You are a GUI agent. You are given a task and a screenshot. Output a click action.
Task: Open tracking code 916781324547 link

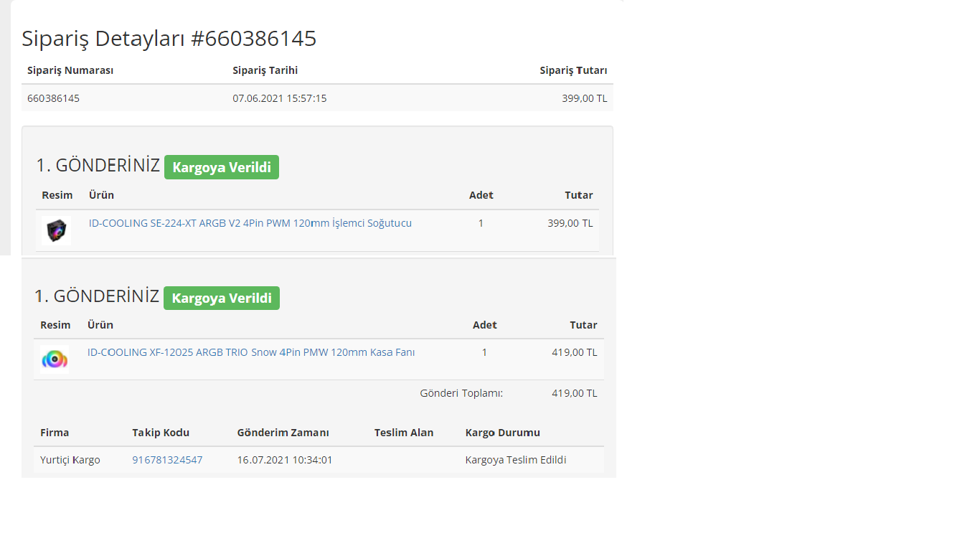[167, 460]
